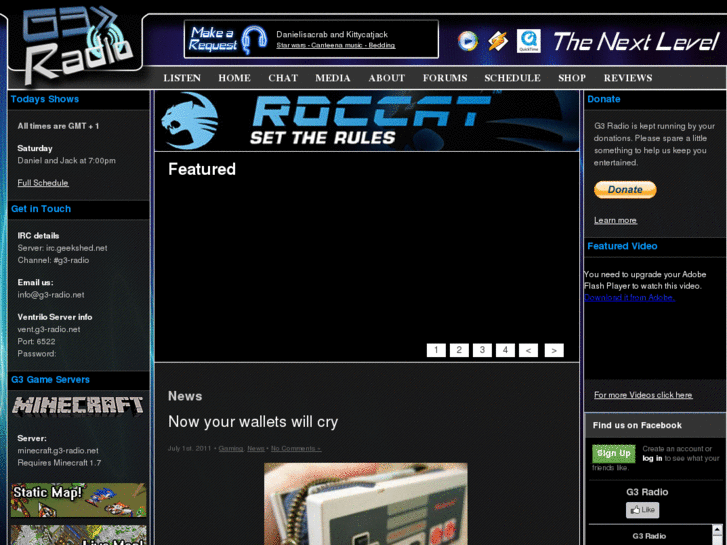Go to the HOME menu item
The height and width of the screenshot is (545, 727).
pos(234,78)
